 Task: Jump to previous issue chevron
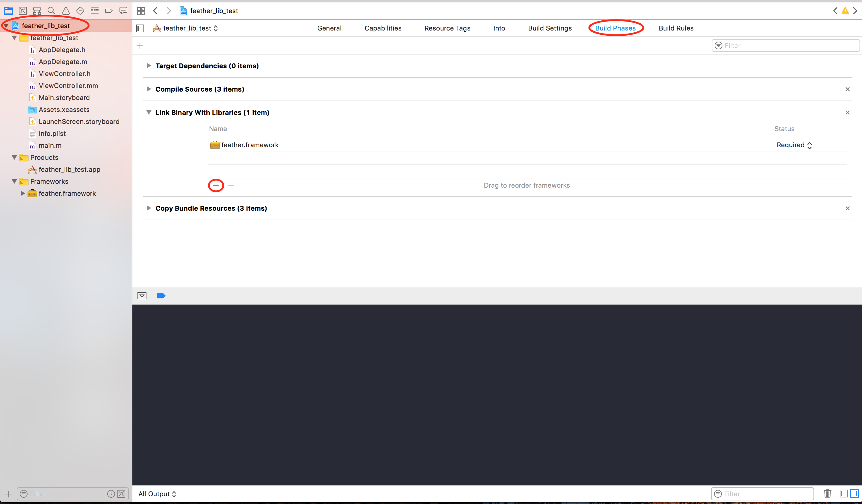835,10
